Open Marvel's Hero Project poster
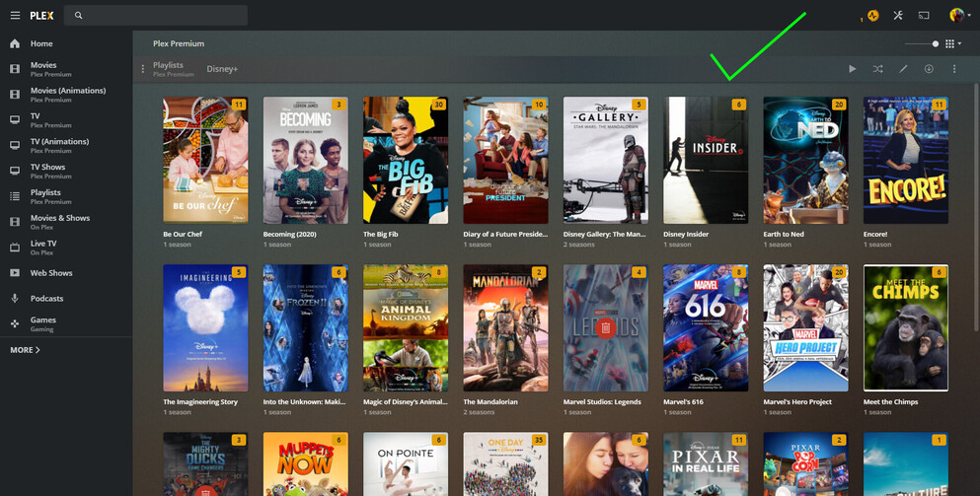 pos(805,328)
